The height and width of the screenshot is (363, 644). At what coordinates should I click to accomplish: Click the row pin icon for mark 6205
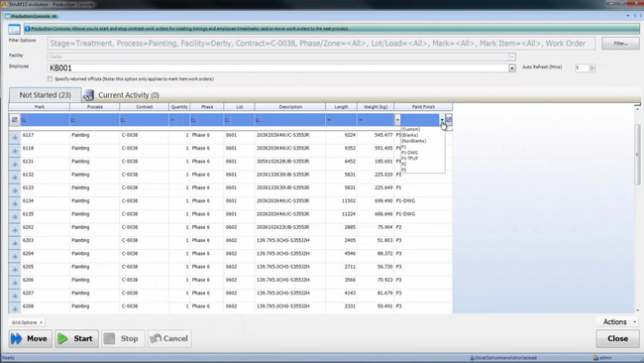(15, 269)
